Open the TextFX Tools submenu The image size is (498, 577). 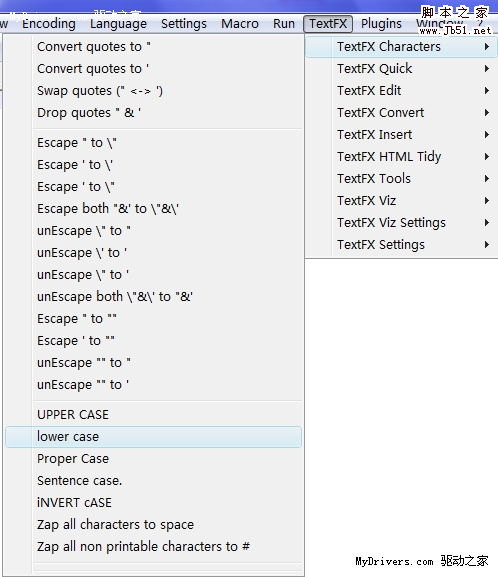tap(401, 179)
